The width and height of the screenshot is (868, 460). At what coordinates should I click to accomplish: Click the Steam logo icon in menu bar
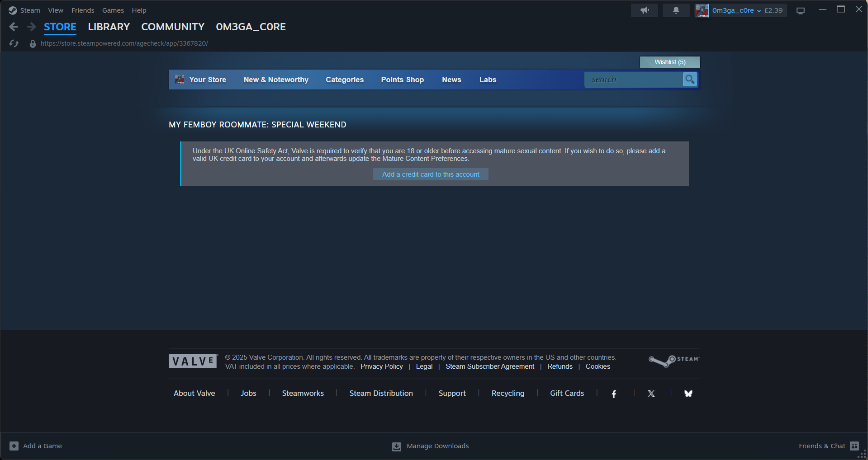pyautogui.click(x=13, y=10)
